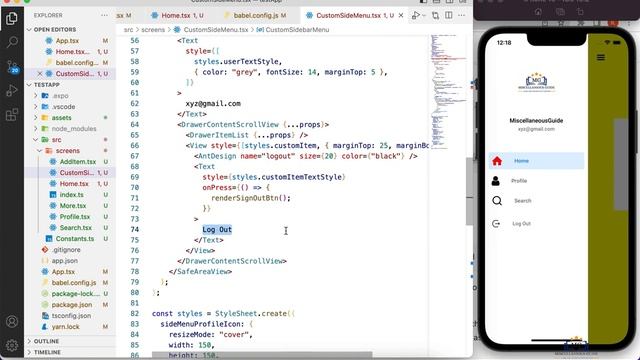Tap the Log Out icon in drawer
640x360 pixels.
point(496,224)
